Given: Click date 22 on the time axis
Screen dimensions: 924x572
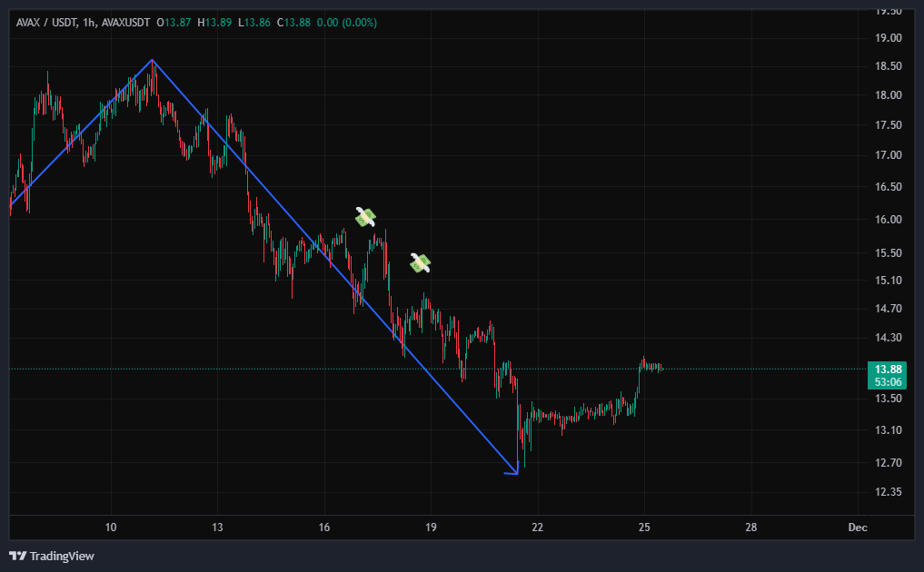Looking at the screenshot, I should [538, 528].
